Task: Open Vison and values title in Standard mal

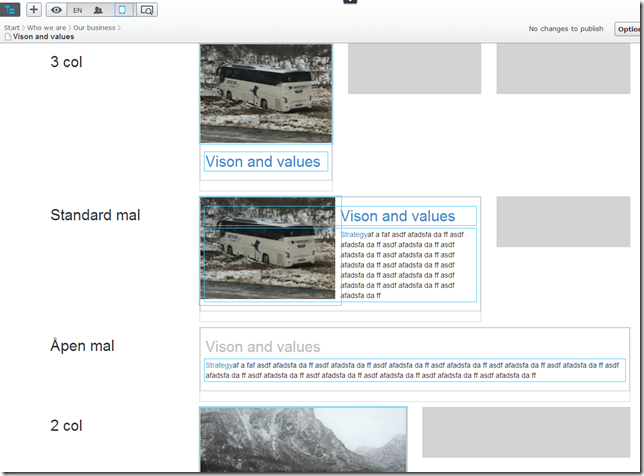Action: (398, 216)
